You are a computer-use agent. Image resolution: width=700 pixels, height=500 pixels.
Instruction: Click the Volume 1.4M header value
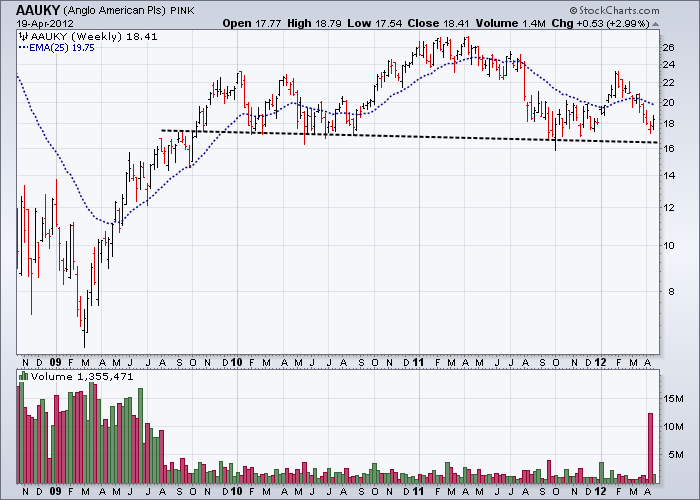[x=511, y=23]
